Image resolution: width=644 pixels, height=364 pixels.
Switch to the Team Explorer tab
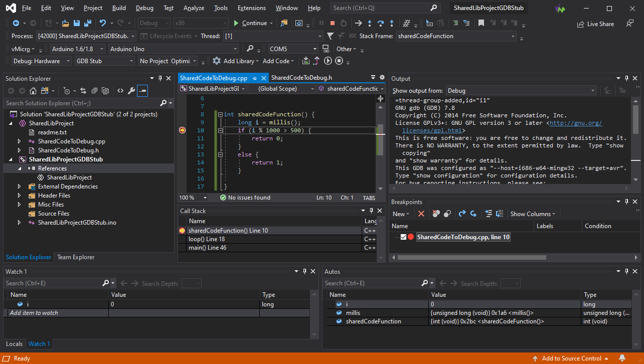(x=76, y=257)
